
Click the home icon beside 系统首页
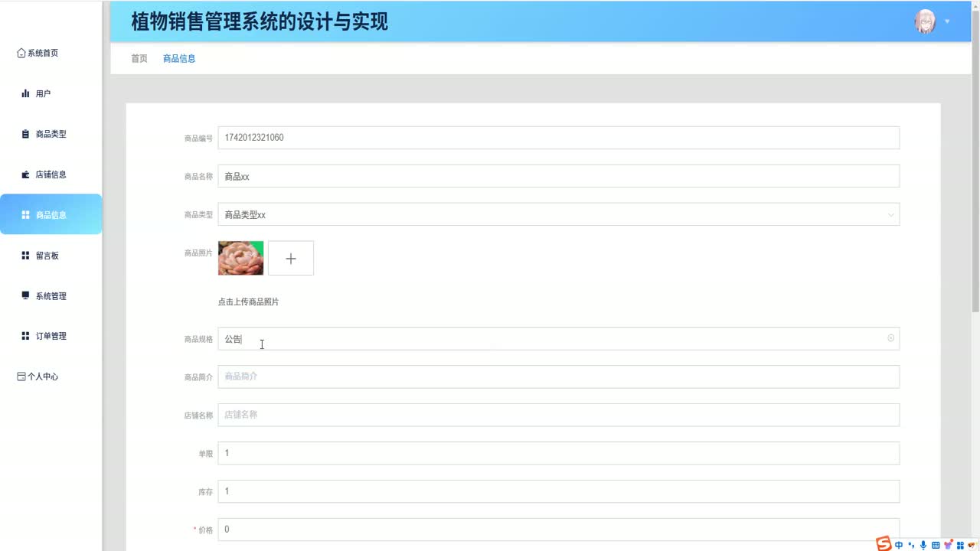[21, 53]
